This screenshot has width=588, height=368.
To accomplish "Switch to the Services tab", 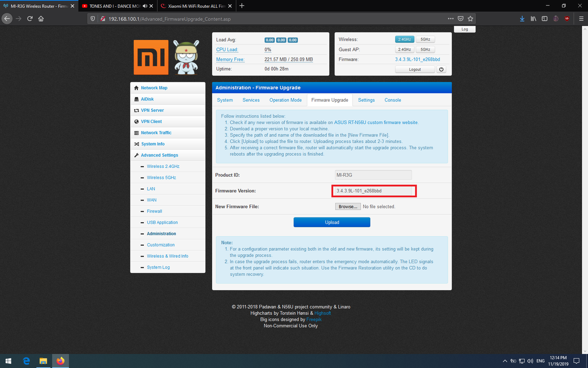I will (251, 100).
